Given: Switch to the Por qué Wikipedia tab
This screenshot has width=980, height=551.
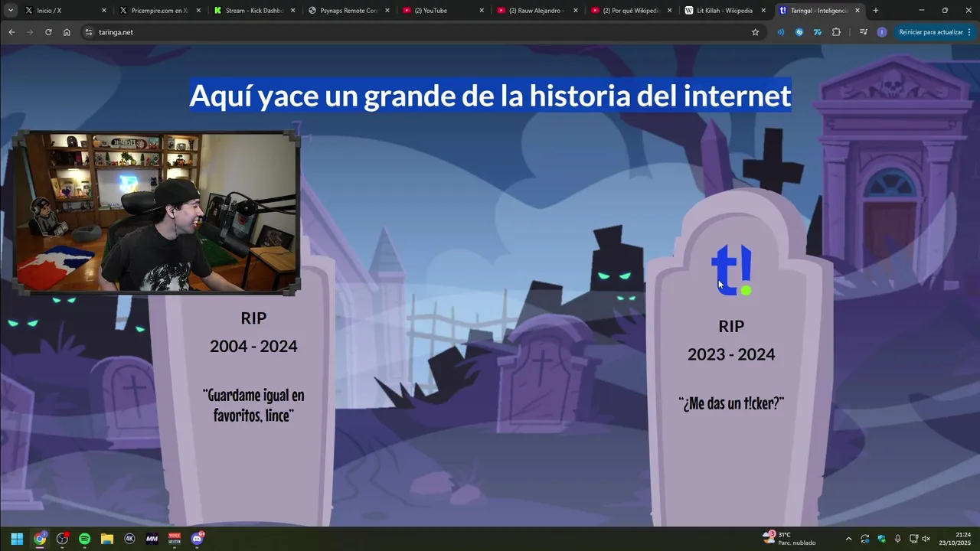Looking at the screenshot, I should point(632,11).
